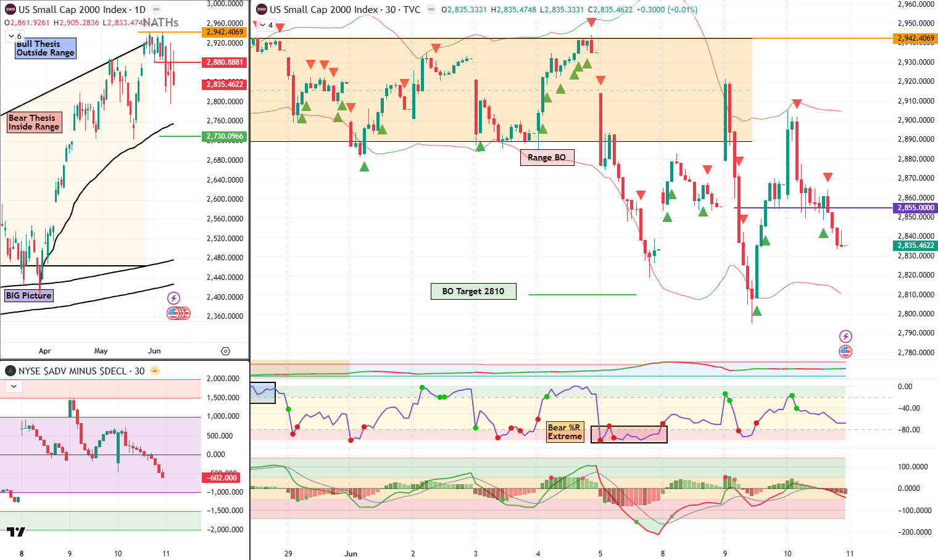The height and width of the screenshot is (560, 938).
Task: Click '5' on the 30-minute time axis
Action: (600, 553)
